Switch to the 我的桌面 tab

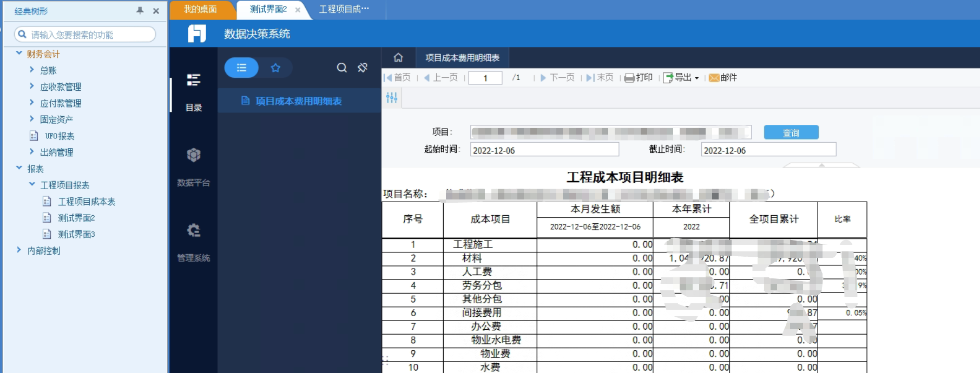(200, 9)
